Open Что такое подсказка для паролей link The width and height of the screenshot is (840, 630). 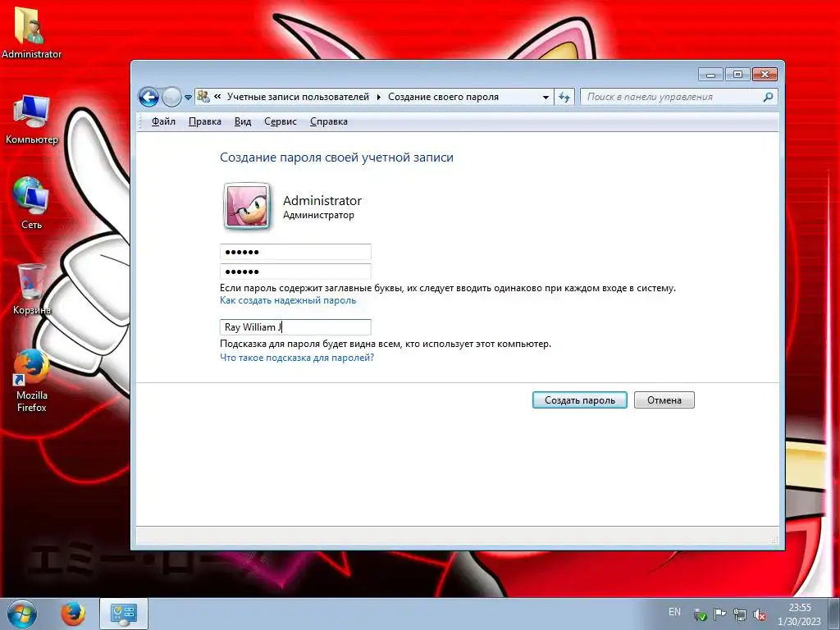[x=297, y=358]
